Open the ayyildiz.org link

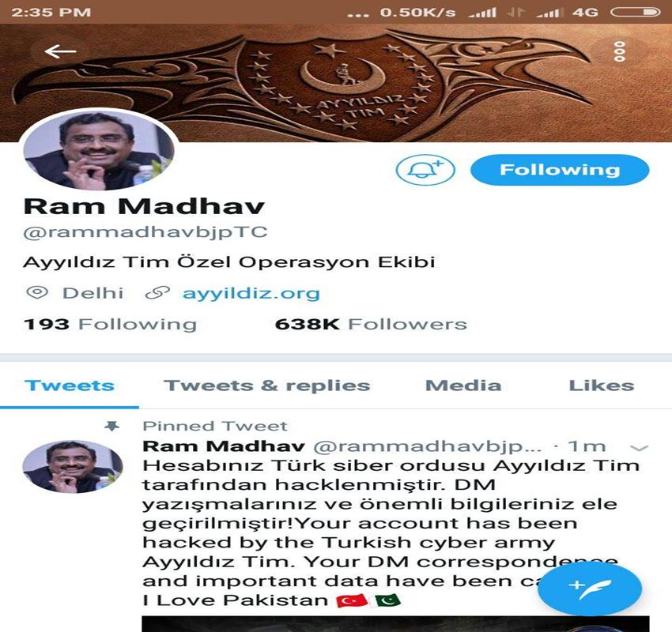click(251, 293)
